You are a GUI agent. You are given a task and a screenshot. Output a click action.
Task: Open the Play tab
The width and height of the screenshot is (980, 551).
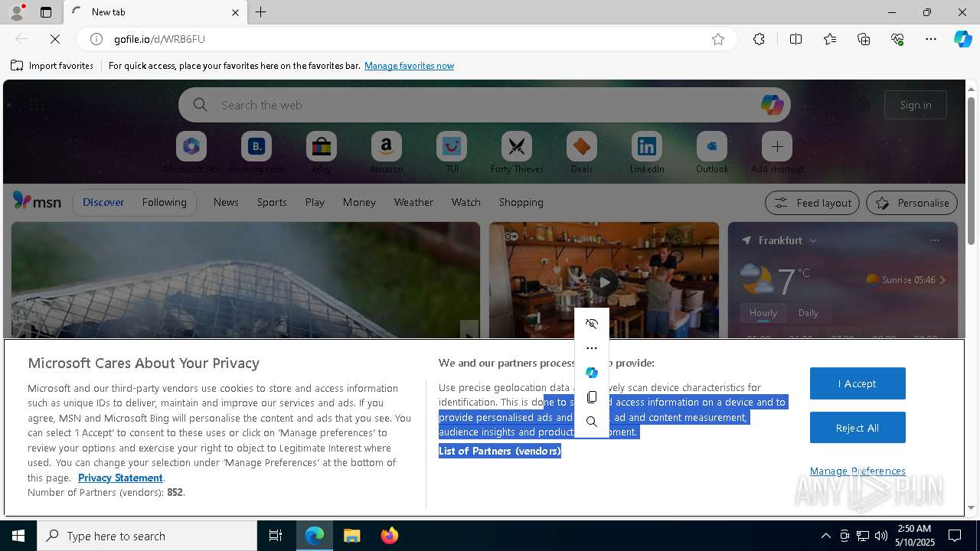tap(315, 202)
